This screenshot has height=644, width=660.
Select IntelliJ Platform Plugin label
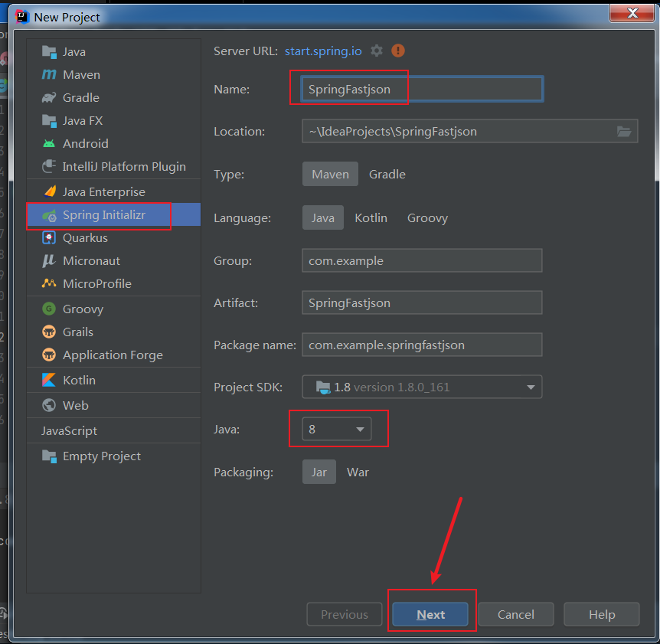pos(124,167)
